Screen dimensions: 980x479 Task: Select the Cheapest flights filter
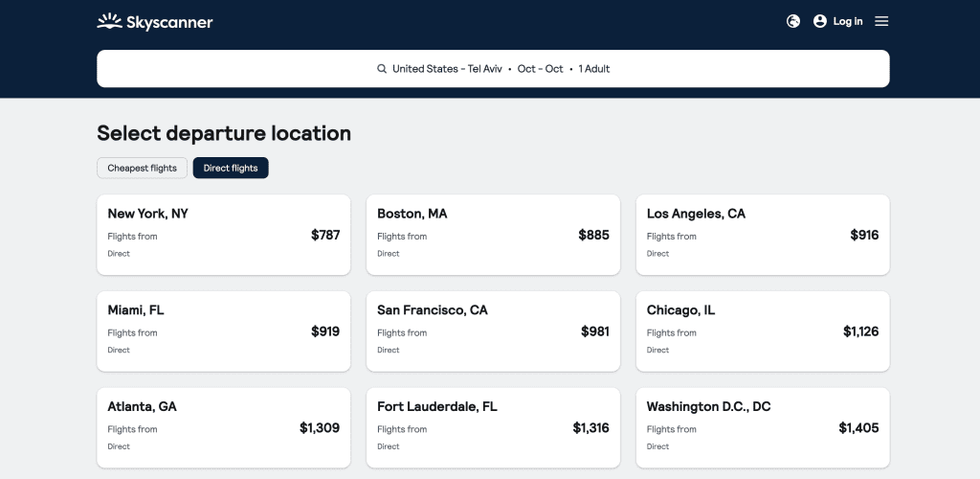tap(142, 168)
